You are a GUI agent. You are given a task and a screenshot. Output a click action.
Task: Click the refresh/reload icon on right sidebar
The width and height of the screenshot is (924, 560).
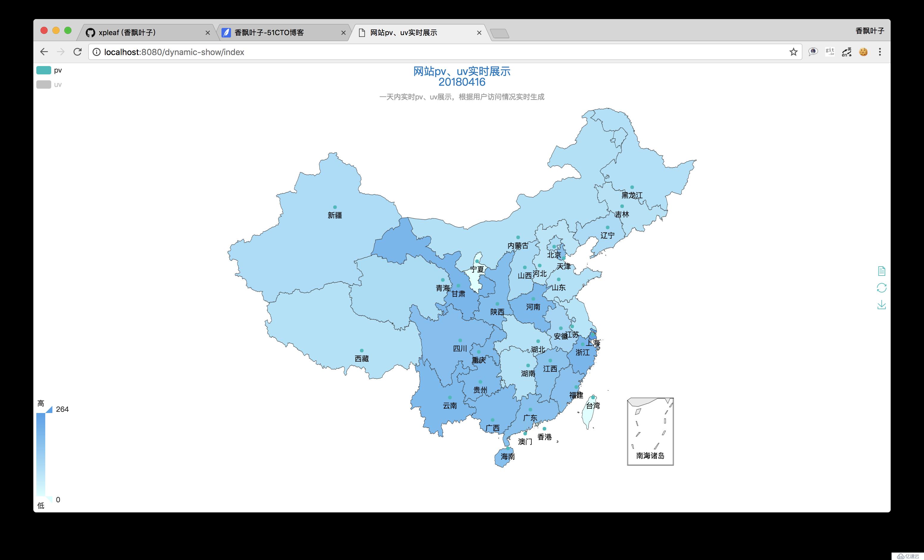pos(881,287)
